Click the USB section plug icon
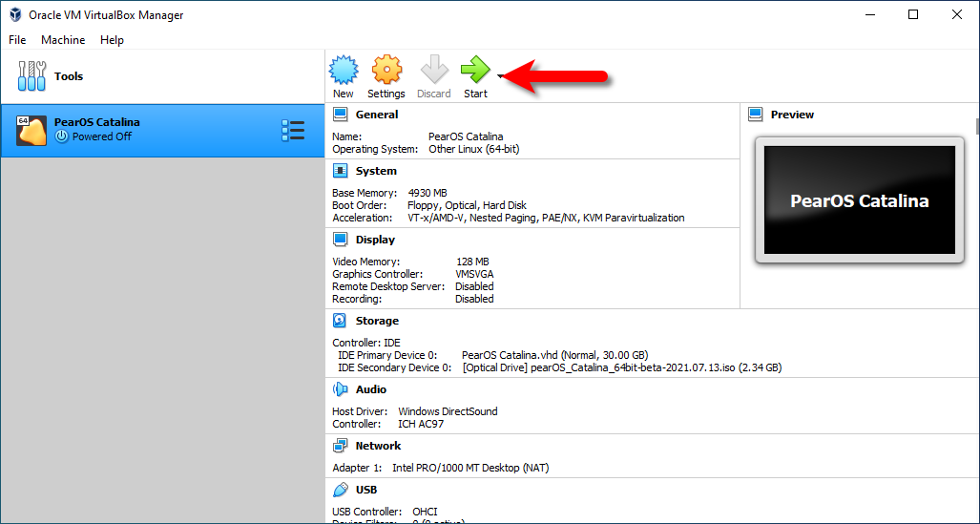The height and width of the screenshot is (524, 980). [340, 490]
